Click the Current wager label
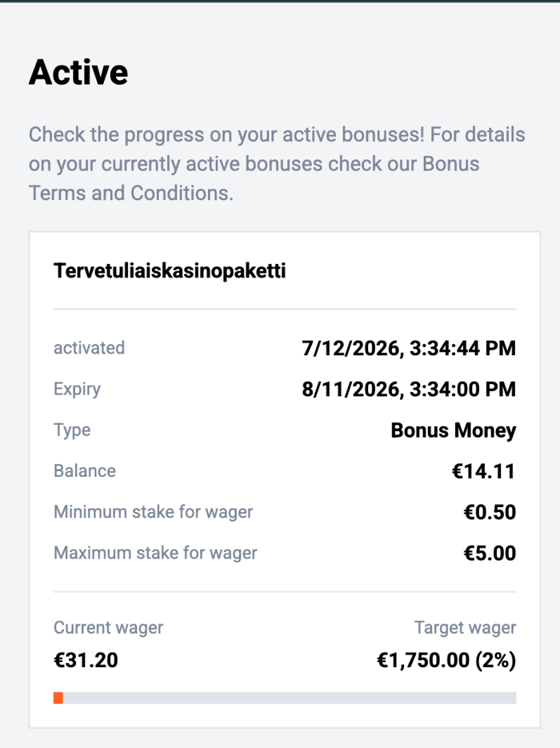This screenshot has width=560, height=748. pyautogui.click(x=108, y=628)
